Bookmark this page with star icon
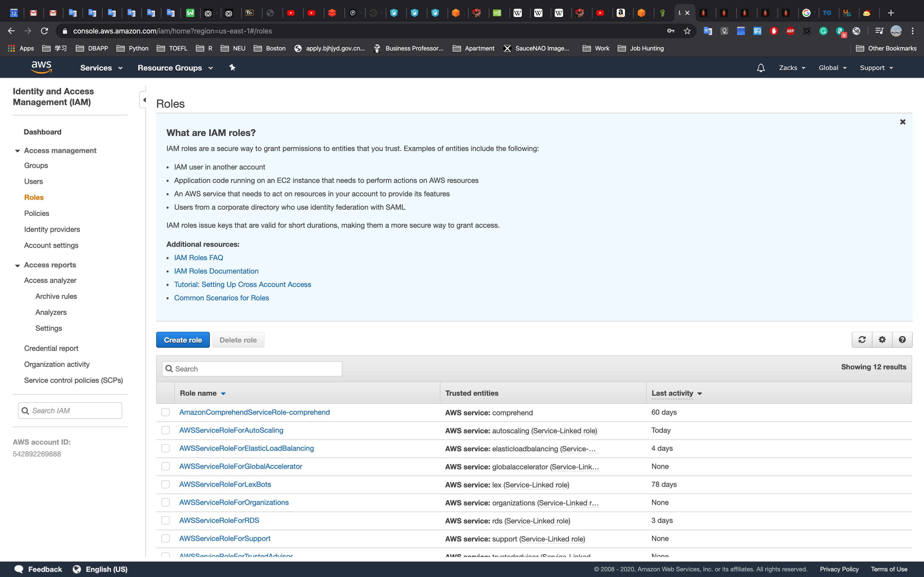924x577 pixels. pyautogui.click(x=687, y=31)
